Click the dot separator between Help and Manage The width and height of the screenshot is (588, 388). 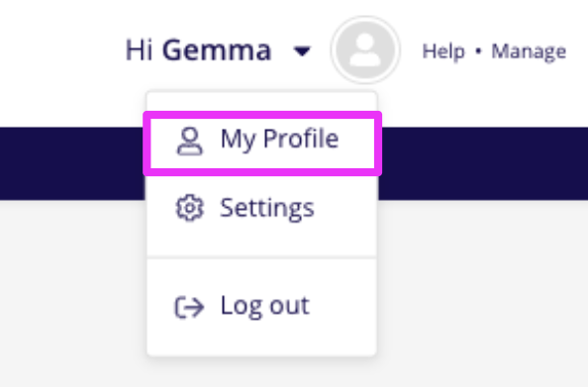[478, 51]
